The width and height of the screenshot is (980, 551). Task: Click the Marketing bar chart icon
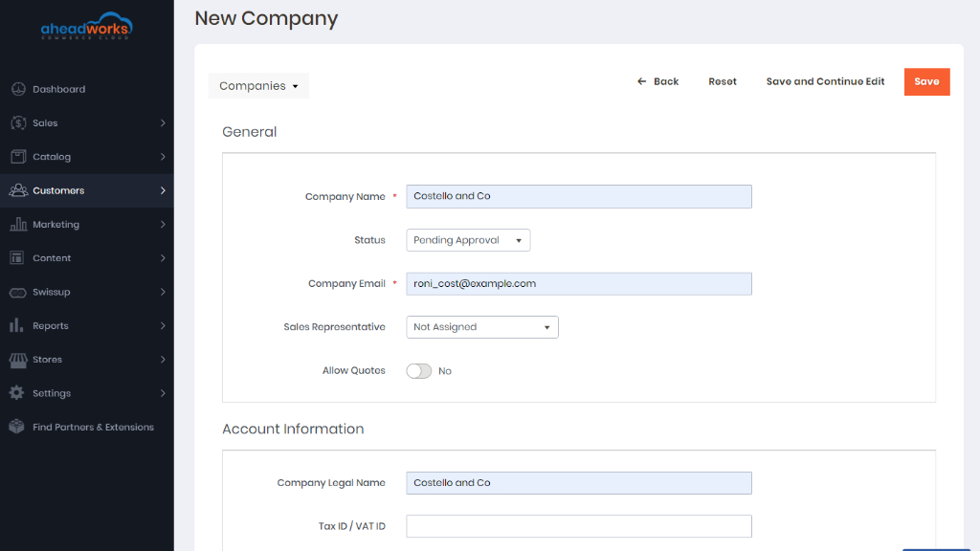coord(18,224)
